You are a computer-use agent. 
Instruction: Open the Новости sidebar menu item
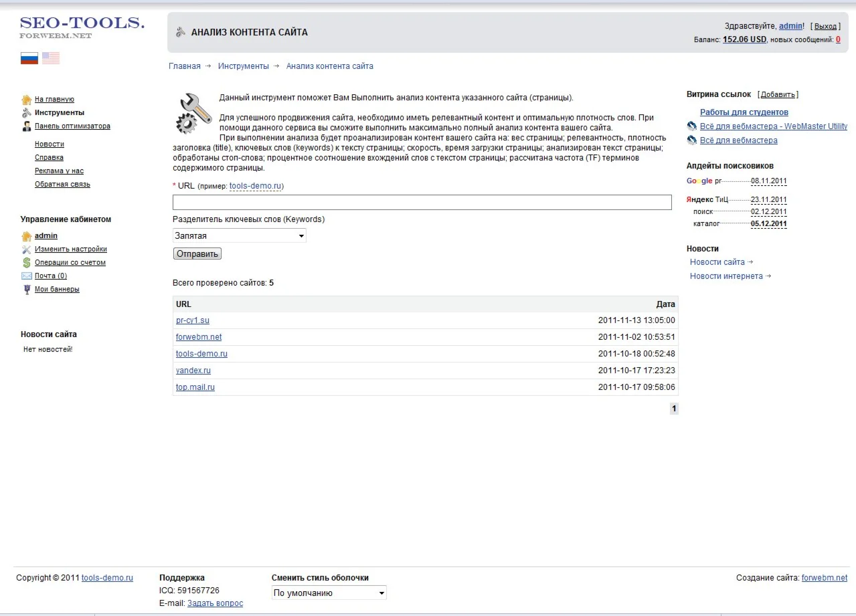click(50, 144)
